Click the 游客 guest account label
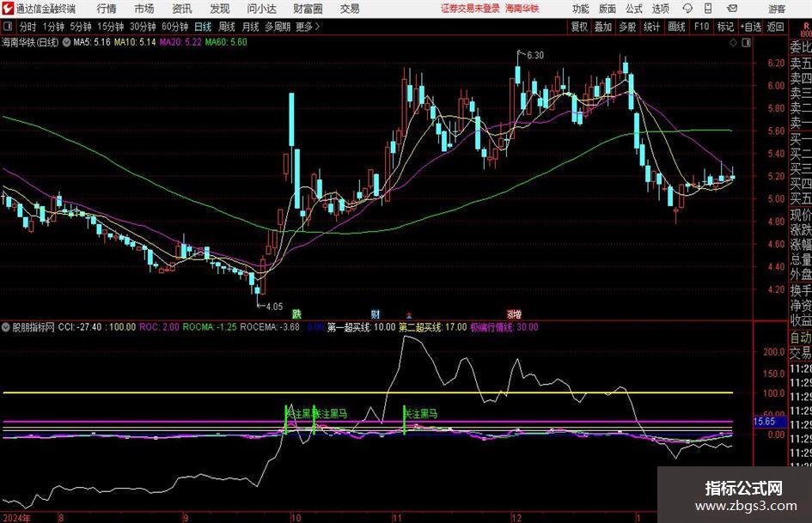The height and width of the screenshot is (523, 812). tap(777, 9)
